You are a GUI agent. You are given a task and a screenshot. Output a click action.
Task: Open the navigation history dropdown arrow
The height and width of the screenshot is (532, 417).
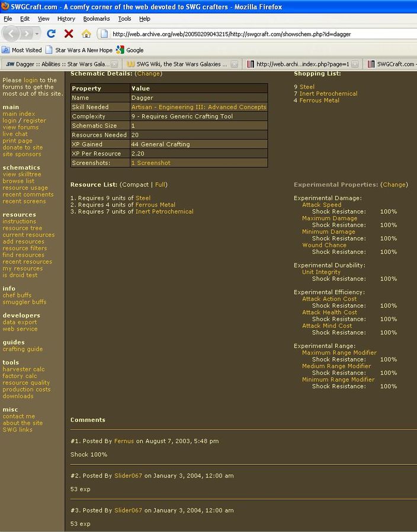(x=37, y=34)
